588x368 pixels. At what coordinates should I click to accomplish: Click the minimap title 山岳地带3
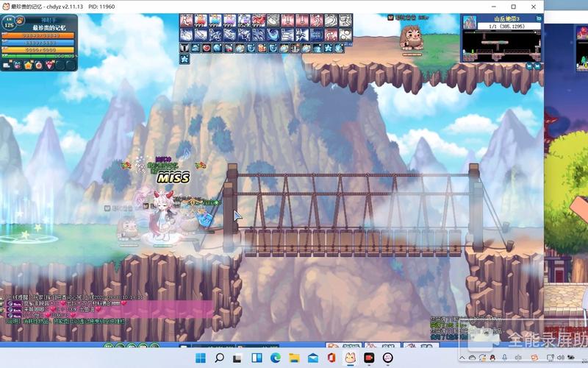point(506,19)
